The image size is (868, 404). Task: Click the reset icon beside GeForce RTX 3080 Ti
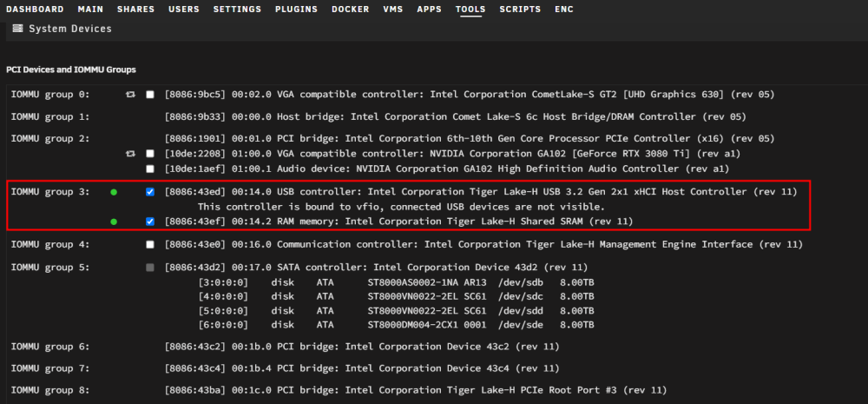pyautogui.click(x=131, y=154)
